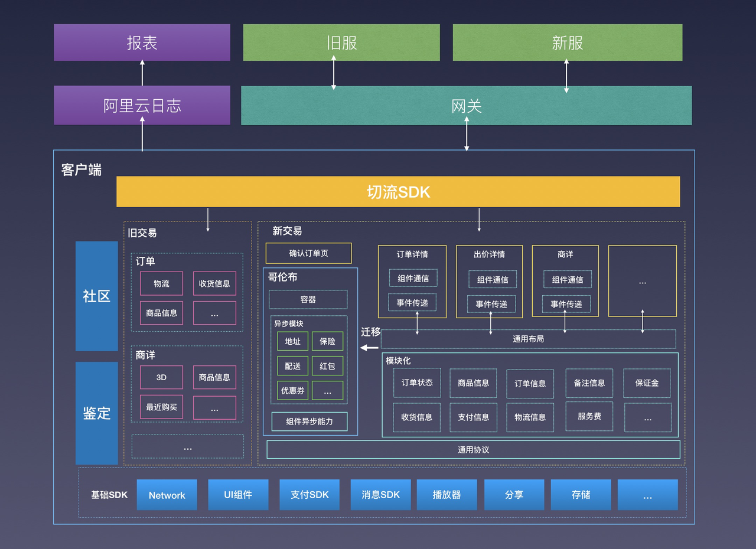
Task: Select the 3D box
Action: (x=161, y=377)
